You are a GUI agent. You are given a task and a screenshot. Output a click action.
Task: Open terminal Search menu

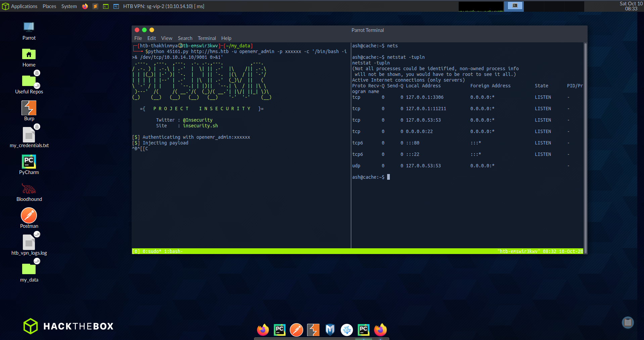[185, 38]
